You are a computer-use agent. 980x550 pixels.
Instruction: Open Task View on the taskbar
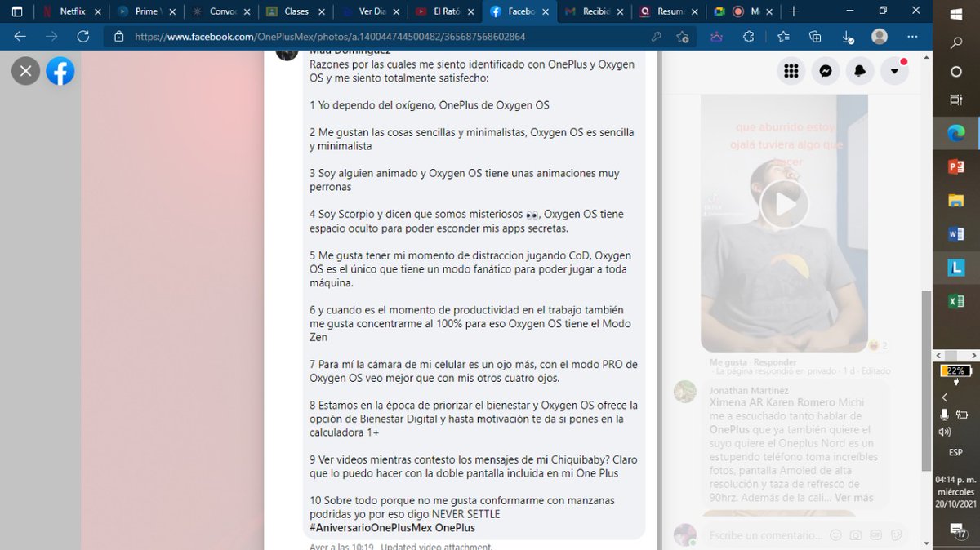pyautogui.click(x=956, y=100)
